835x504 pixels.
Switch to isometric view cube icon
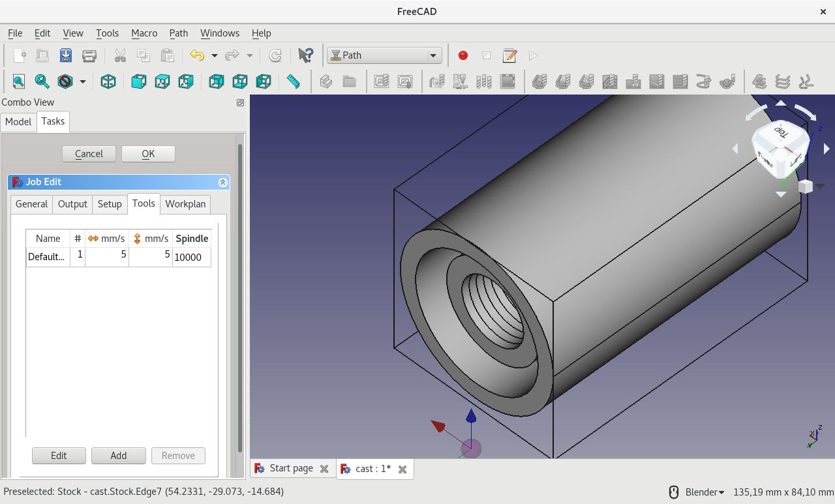coord(108,82)
